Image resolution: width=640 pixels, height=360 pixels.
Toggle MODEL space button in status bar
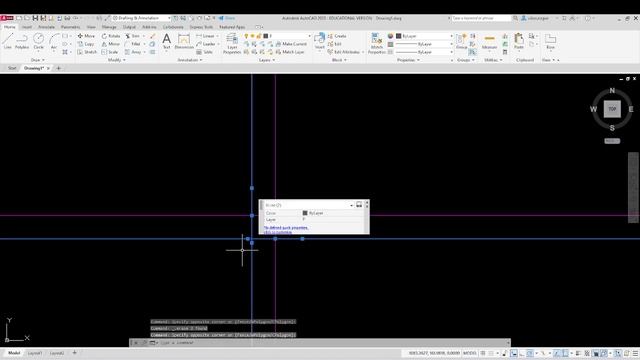469,353
